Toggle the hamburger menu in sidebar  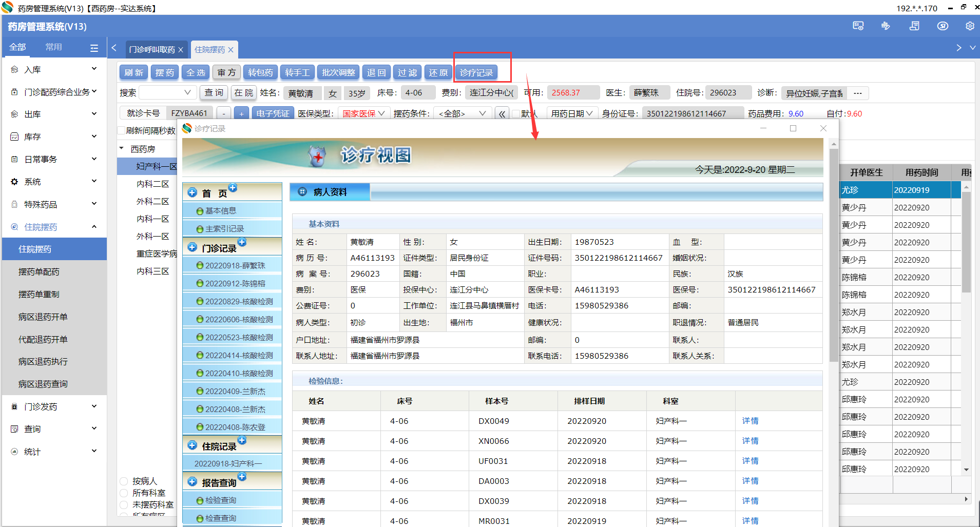(x=94, y=48)
